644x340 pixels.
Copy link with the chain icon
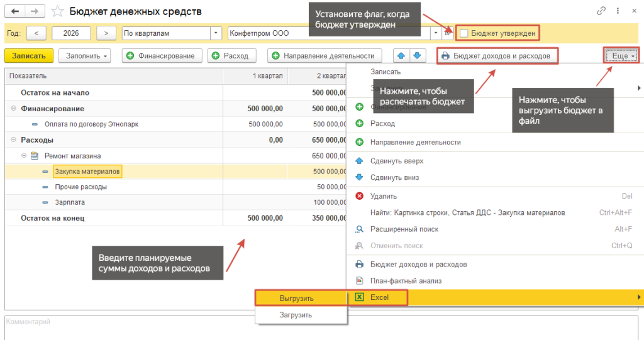[601, 11]
